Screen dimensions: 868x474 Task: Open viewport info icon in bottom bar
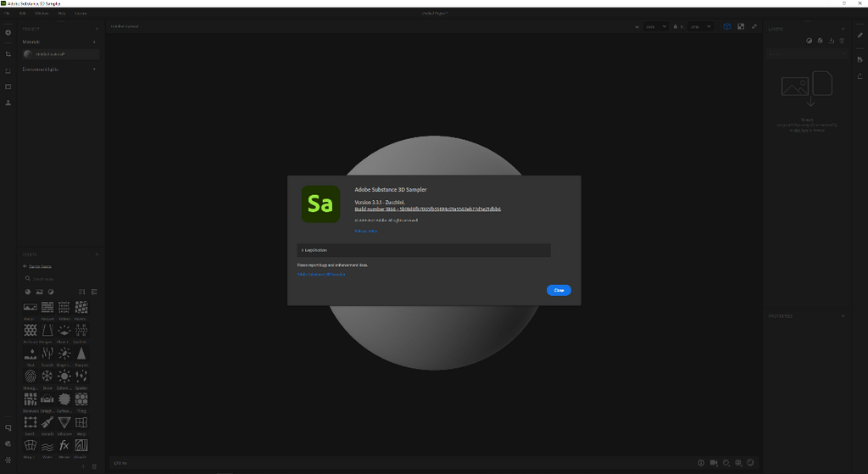point(701,463)
